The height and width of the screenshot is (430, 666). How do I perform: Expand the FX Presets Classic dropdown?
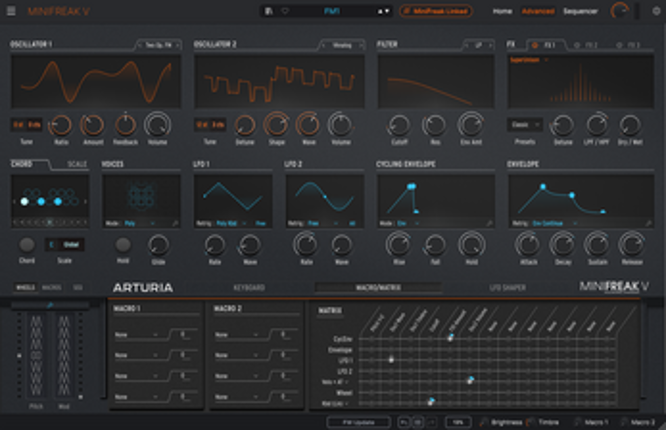tap(525, 125)
